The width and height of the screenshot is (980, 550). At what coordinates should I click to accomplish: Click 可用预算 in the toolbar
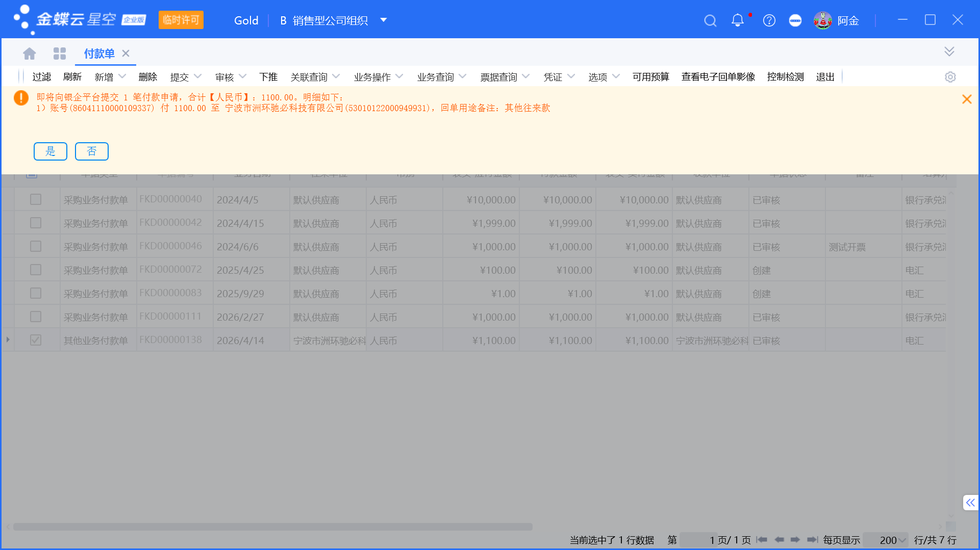click(x=651, y=77)
